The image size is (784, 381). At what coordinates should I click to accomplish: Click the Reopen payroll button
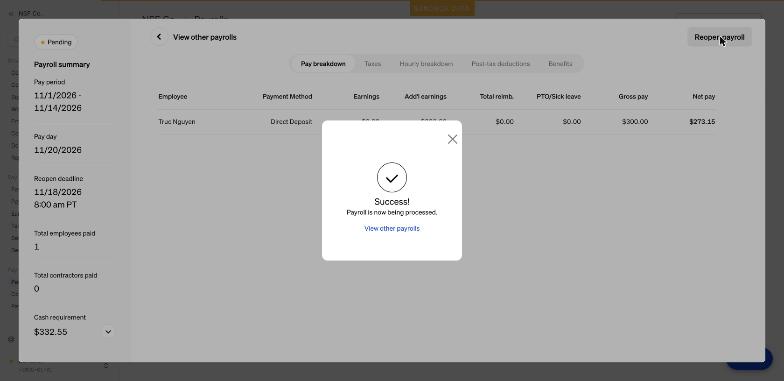[719, 37]
